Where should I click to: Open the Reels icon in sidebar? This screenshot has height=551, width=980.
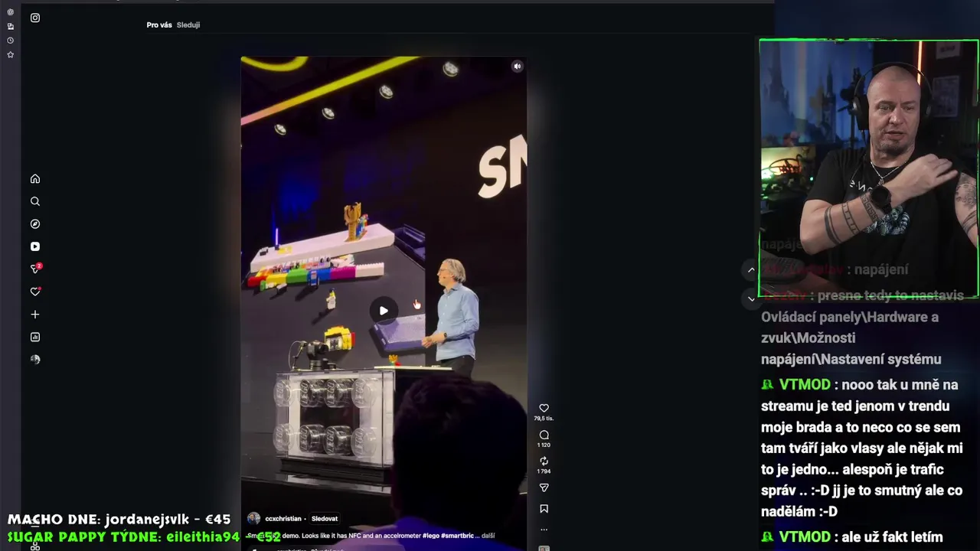pyautogui.click(x=35, y=246)
